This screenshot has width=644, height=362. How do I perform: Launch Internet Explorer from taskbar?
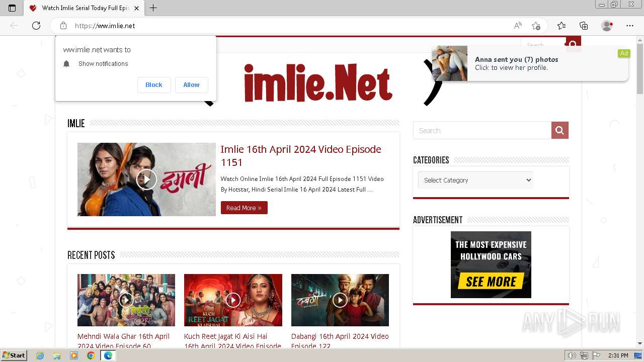point(40,355)
